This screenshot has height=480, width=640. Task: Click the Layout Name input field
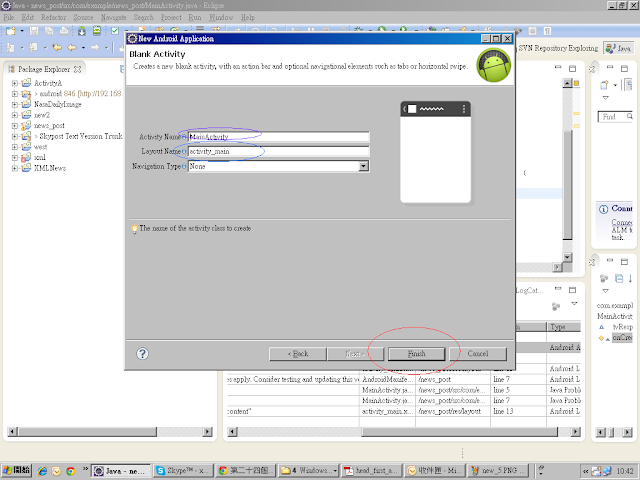pos(279,151)
